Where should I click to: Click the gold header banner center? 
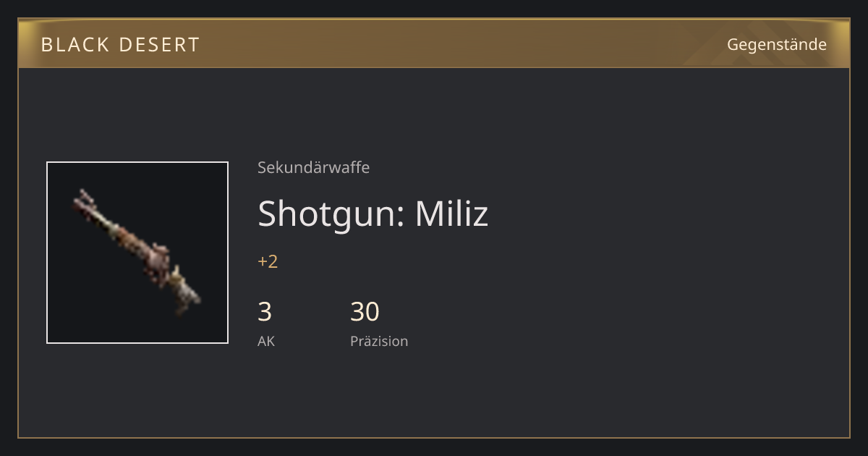[434, 43]
